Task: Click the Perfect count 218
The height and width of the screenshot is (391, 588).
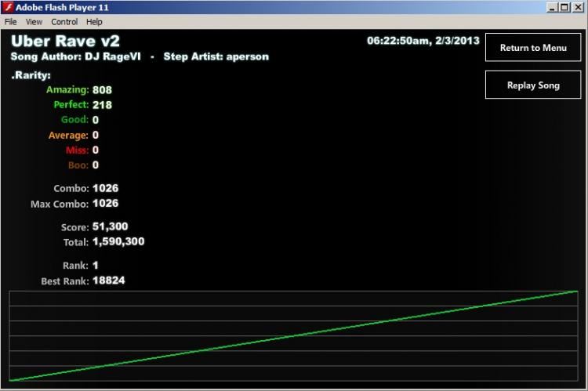Action: tap(102, 105)
